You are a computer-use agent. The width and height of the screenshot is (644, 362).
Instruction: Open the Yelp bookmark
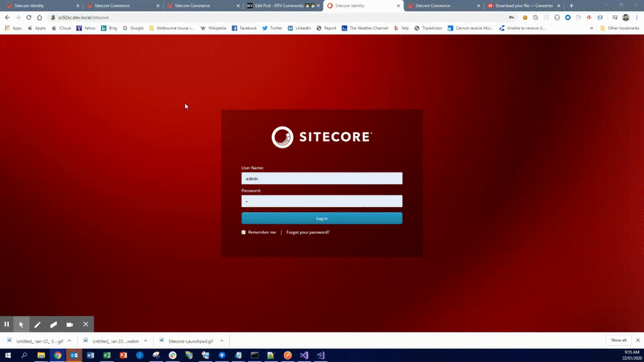(401, 29)
